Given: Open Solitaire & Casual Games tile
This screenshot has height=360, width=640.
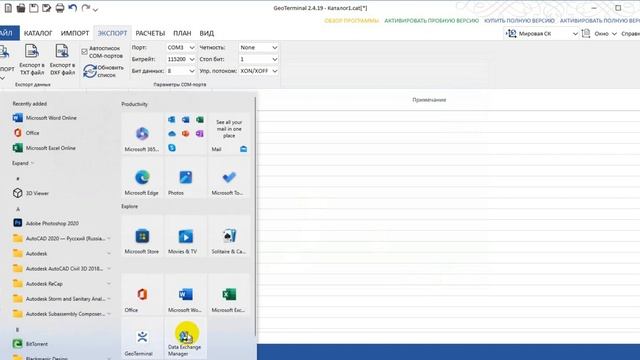Looking at the screenshot, I should point(229,236).
